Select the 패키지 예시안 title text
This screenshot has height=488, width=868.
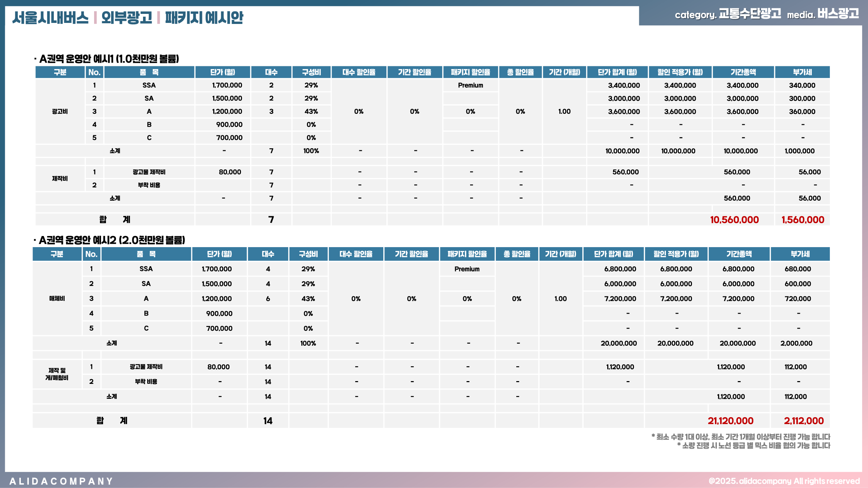[x=204, y=17]
